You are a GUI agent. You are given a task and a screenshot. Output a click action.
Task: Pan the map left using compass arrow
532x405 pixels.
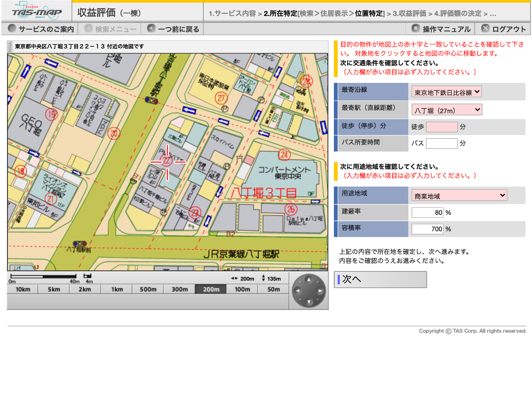(298, 290)
